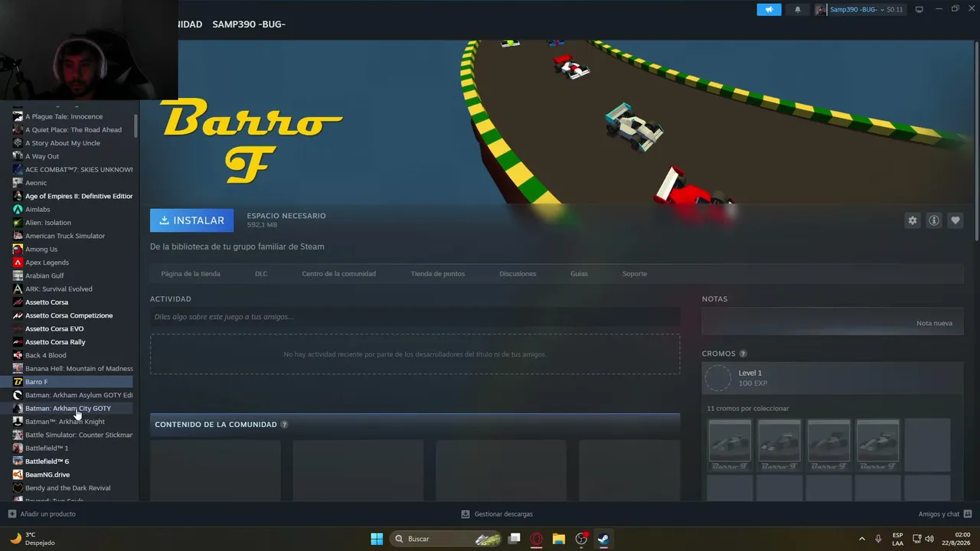
Task: Select the Among Us game icon
Action: (18, 249)
